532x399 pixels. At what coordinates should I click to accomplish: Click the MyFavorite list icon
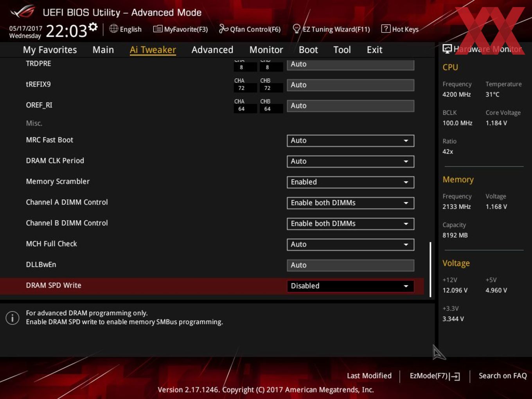coord(158,29)
